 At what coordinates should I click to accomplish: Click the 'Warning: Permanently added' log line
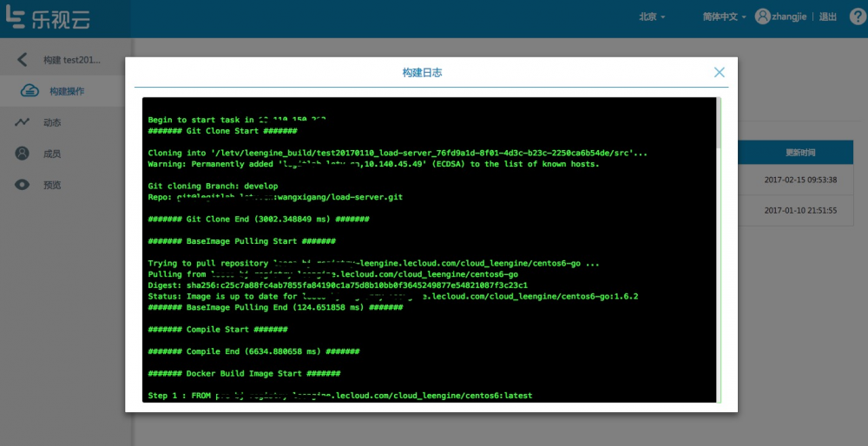point(373,164)
